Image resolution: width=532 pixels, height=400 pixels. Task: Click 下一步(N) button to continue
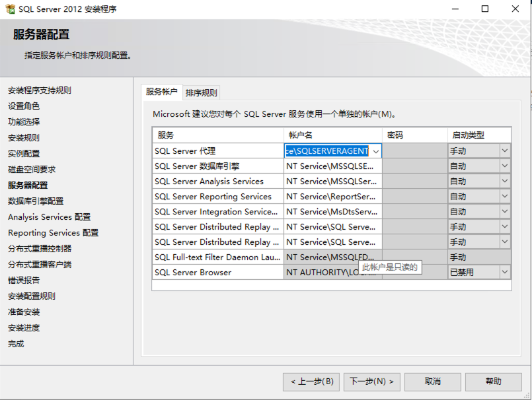click(371, 382)
